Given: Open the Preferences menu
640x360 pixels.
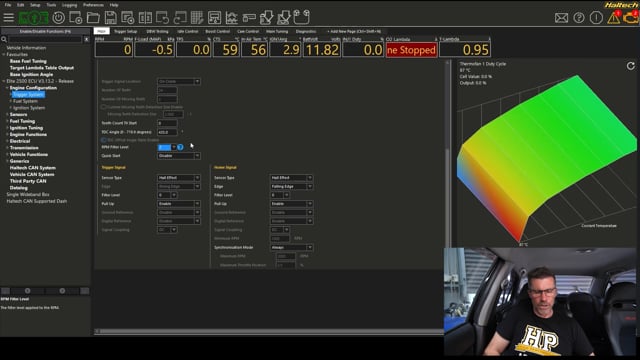Looking at the screenshot, I should tap(93, 5).
